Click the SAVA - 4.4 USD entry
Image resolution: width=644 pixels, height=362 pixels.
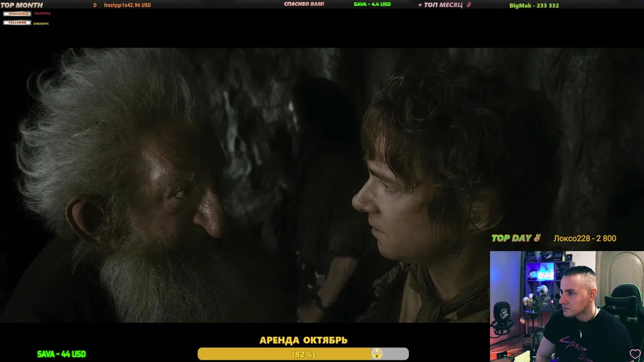point(372,4)
